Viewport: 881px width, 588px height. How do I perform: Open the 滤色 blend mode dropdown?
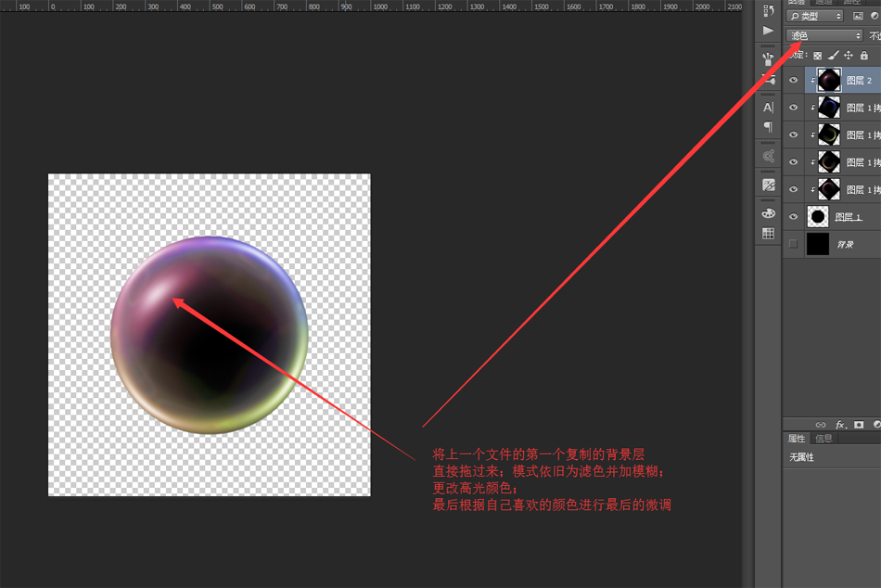(x=824, y=35)
